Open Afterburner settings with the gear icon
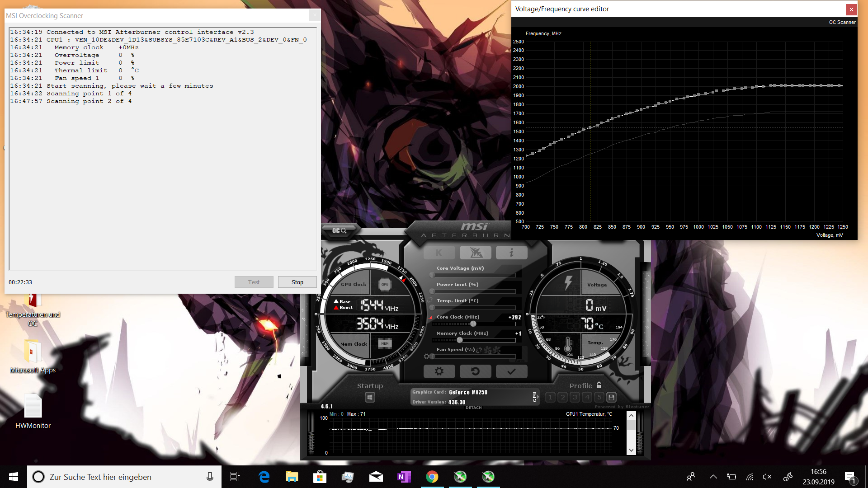Viewport: 868px width, 488px height. pyautogui.click(x=439, y=371)
